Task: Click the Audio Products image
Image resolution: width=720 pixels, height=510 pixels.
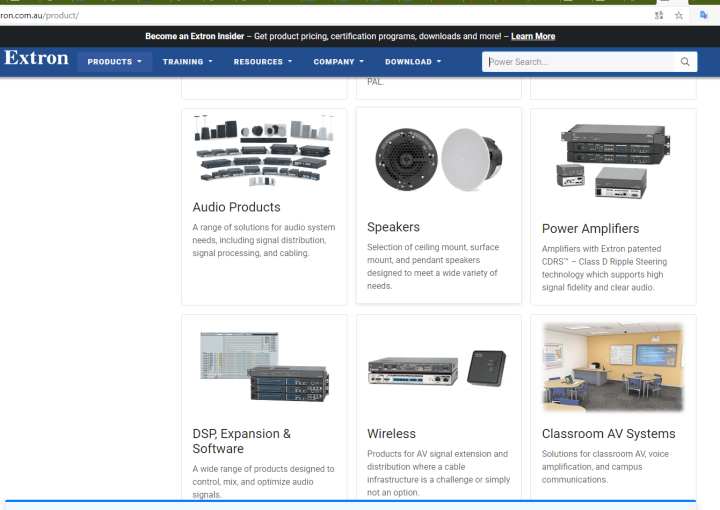Action: 264,151
